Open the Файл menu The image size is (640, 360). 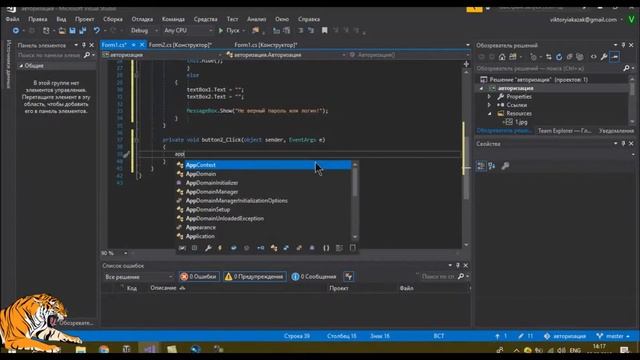13,19
